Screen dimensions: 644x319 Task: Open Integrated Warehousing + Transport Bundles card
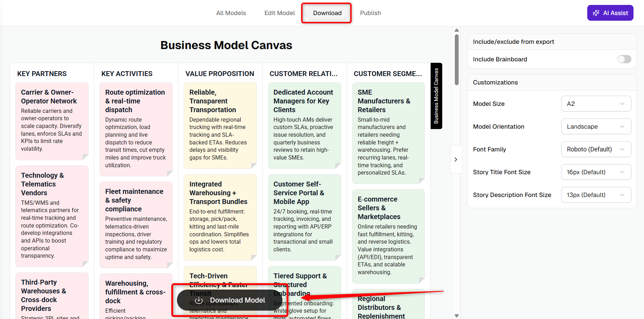(x=220, y=217)
